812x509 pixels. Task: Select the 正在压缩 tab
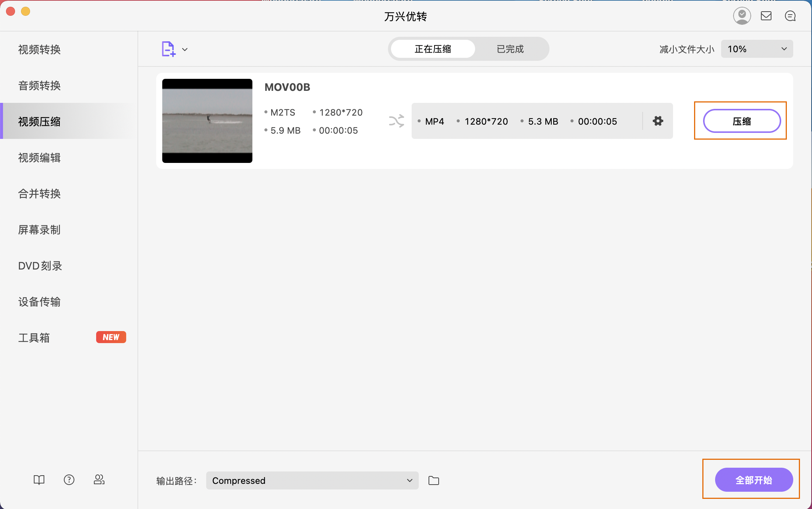pyautogui.click(x=433, y=49)
